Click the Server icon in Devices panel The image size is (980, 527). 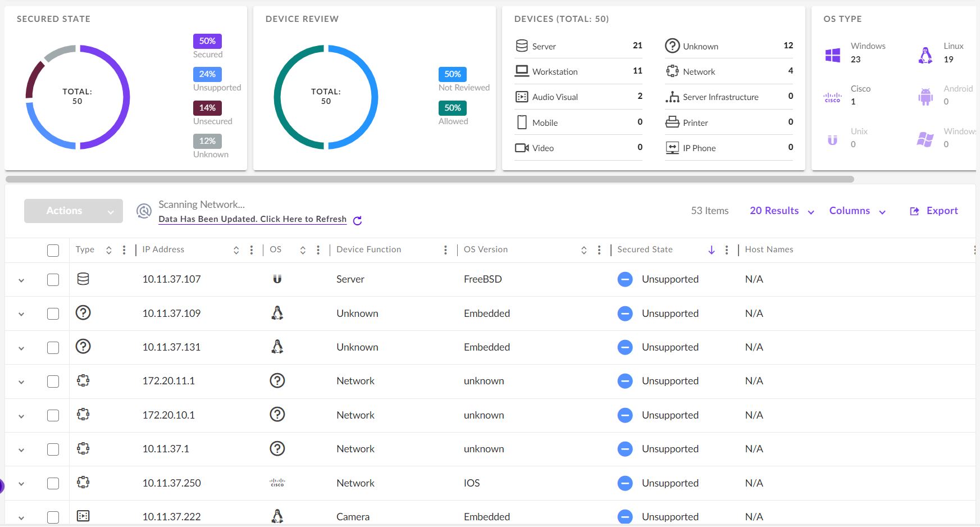522,46
